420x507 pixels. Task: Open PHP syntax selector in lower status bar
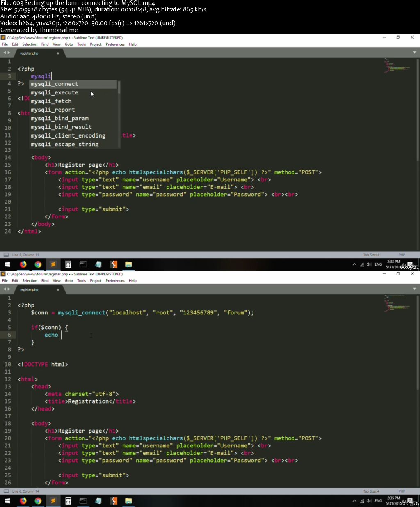402,491
